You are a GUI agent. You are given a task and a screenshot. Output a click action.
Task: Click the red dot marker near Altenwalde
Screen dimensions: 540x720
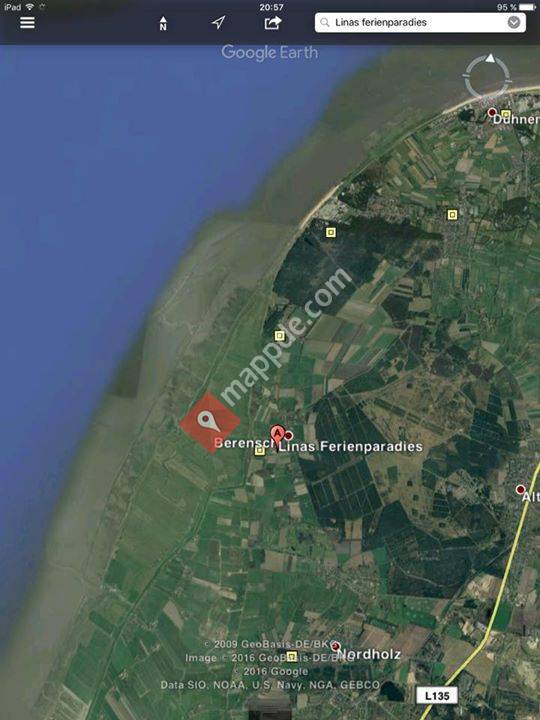[x=520, y=489]
